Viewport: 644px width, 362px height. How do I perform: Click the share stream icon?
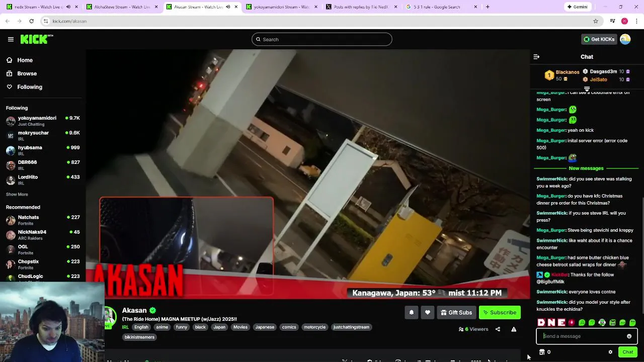coord(498,329)
